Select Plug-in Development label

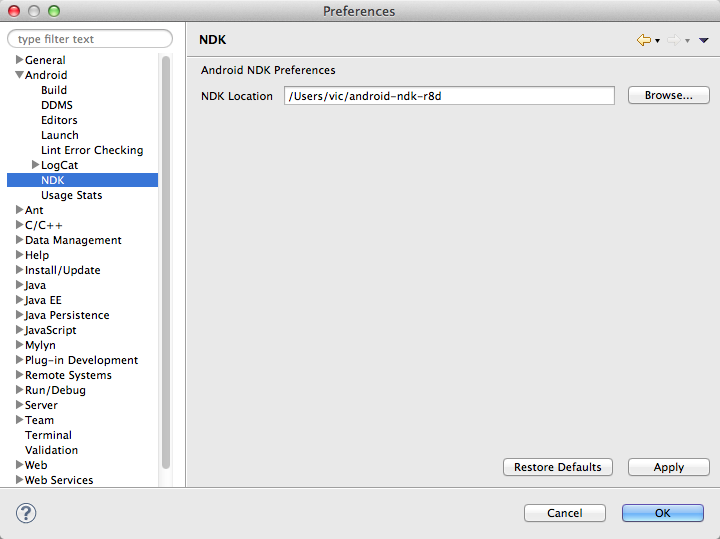pyautogui.click(x=81, y=360)
